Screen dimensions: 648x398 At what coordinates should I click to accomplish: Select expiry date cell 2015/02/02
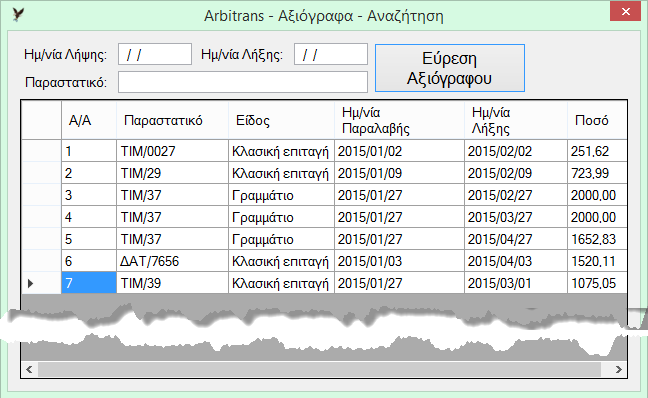point(516,151)
